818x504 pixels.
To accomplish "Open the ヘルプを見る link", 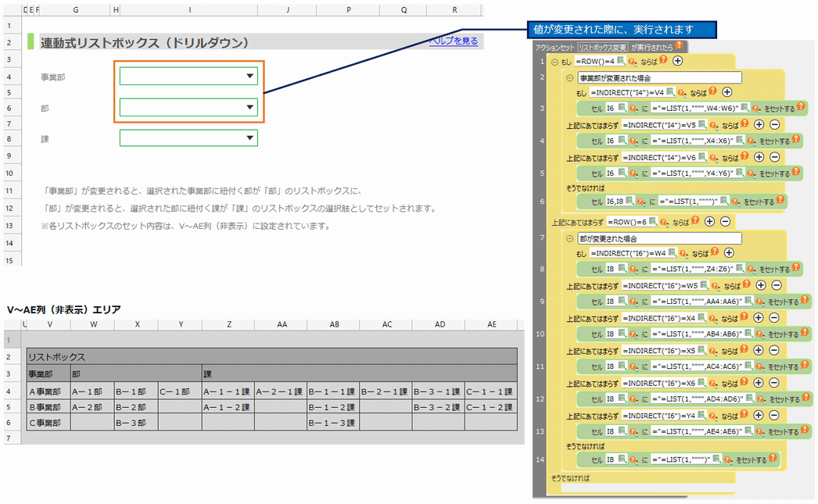I will (x=452, y=41).
